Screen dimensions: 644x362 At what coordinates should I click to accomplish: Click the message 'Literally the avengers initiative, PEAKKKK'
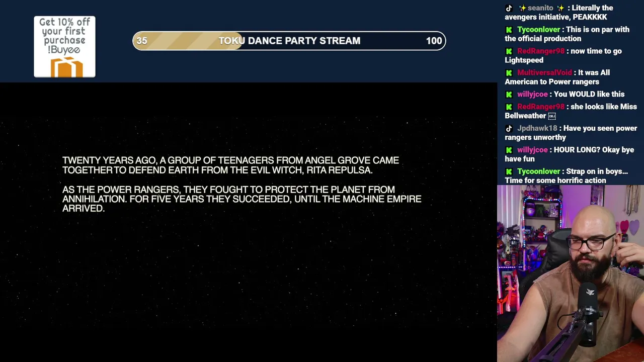tap(559, 13)
